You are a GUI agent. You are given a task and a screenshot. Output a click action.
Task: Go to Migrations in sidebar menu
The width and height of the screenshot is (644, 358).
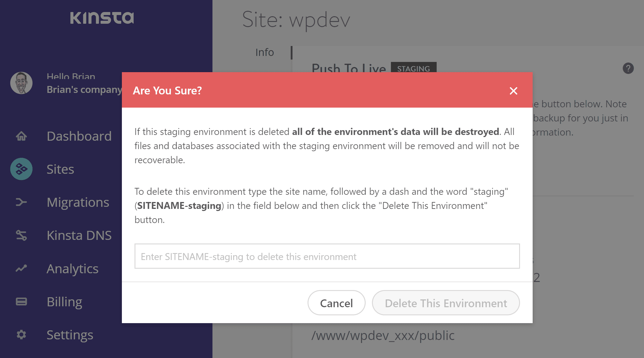click(x=78, y=202)
